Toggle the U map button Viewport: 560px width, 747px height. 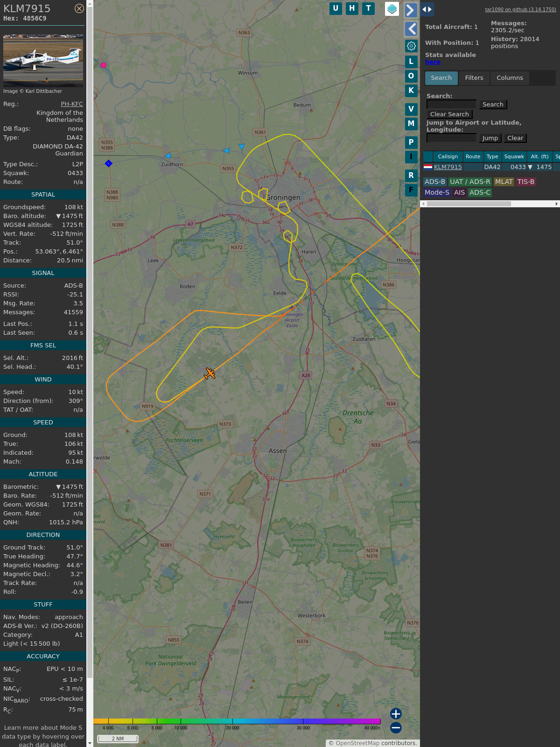(336, 8)
